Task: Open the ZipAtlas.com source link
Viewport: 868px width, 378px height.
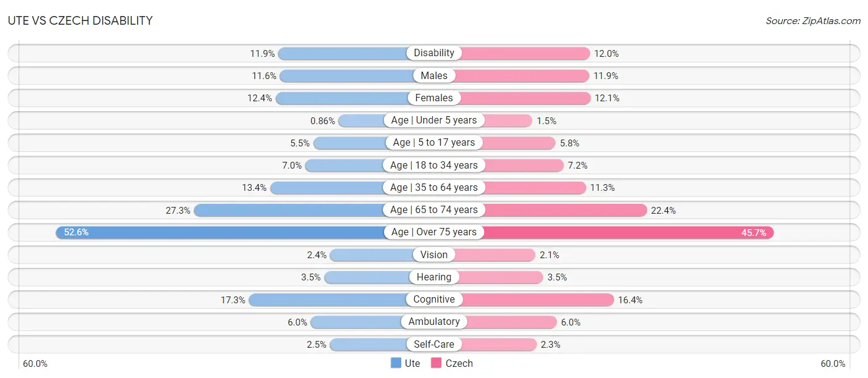Action: click(x=829, y=20)
